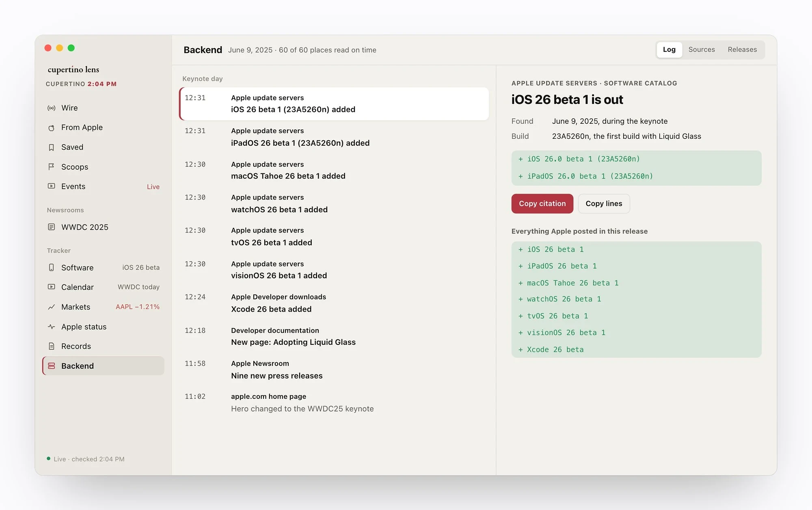
Task: Select the iOS 26 beta 1 (23A5260n) log entry
Action: (334, 104)
